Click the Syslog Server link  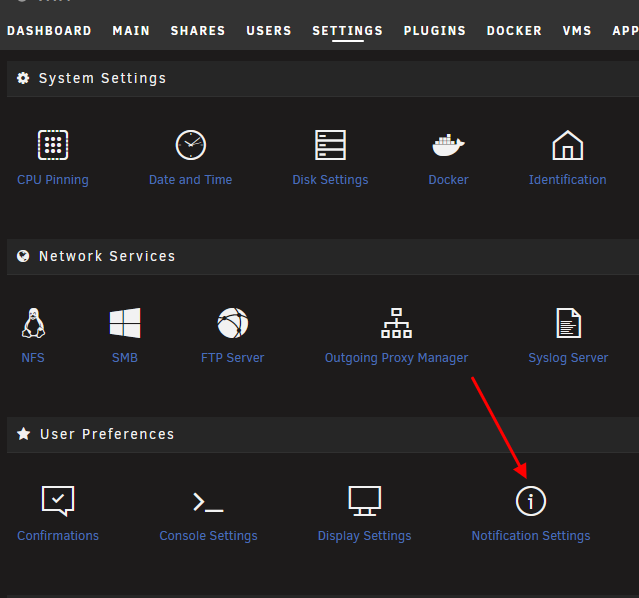568,358
